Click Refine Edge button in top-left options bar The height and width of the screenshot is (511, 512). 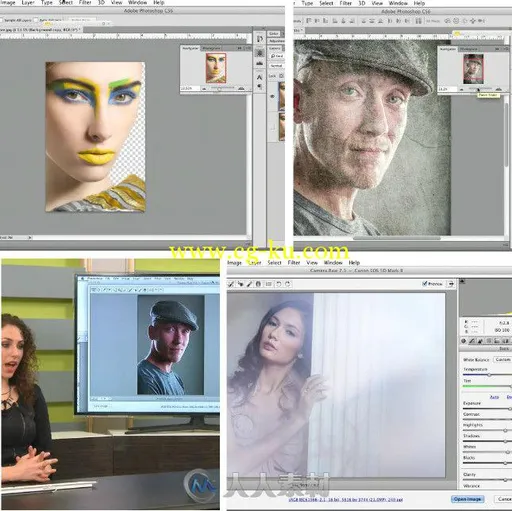(x=81, y=20)
